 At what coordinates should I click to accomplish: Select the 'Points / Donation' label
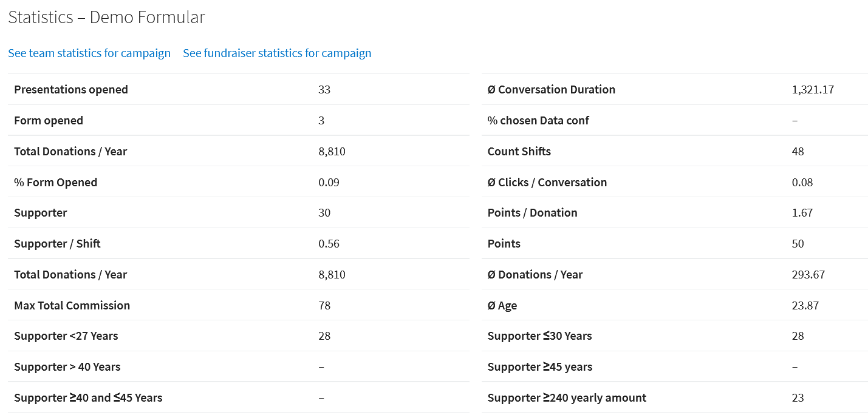click(533, 212)
